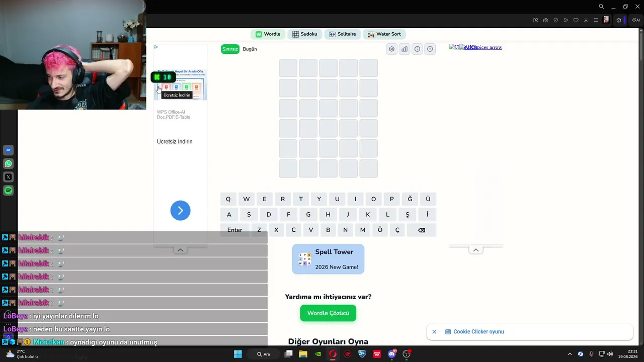Click the Task View taskbar icon

tap(288, 354)
